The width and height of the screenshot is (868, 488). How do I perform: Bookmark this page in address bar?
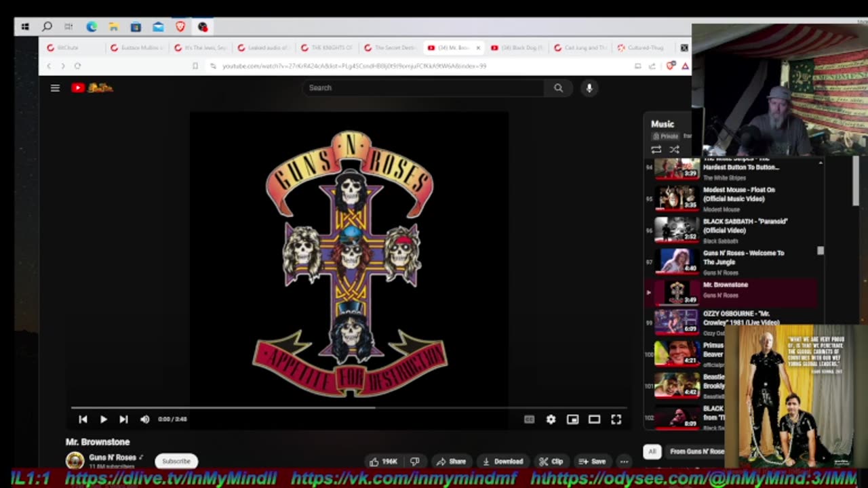[195, 66]
